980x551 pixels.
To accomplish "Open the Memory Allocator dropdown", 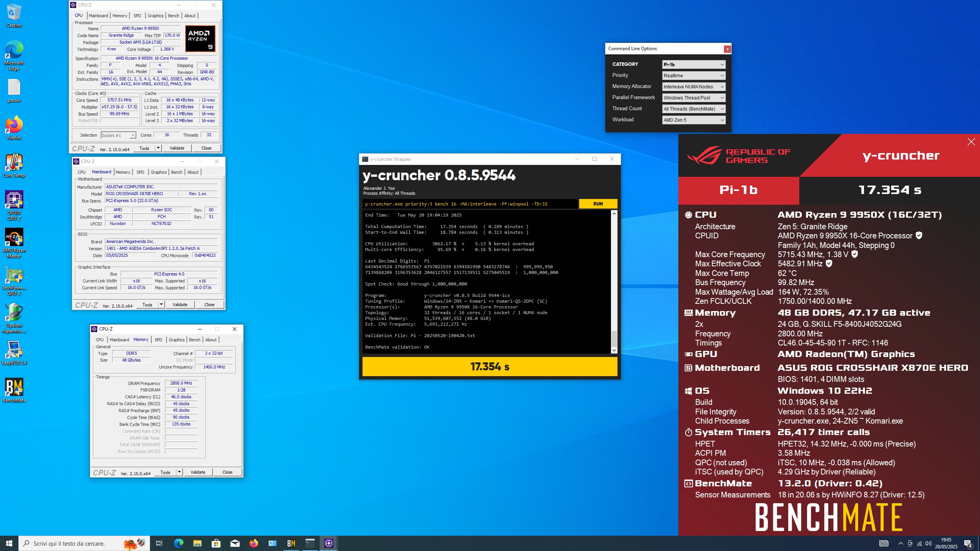I will point(694,86).
